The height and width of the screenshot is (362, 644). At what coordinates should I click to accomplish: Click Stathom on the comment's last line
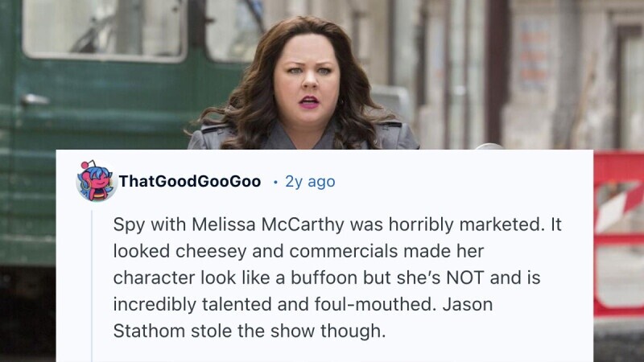(x=149, y=331)
